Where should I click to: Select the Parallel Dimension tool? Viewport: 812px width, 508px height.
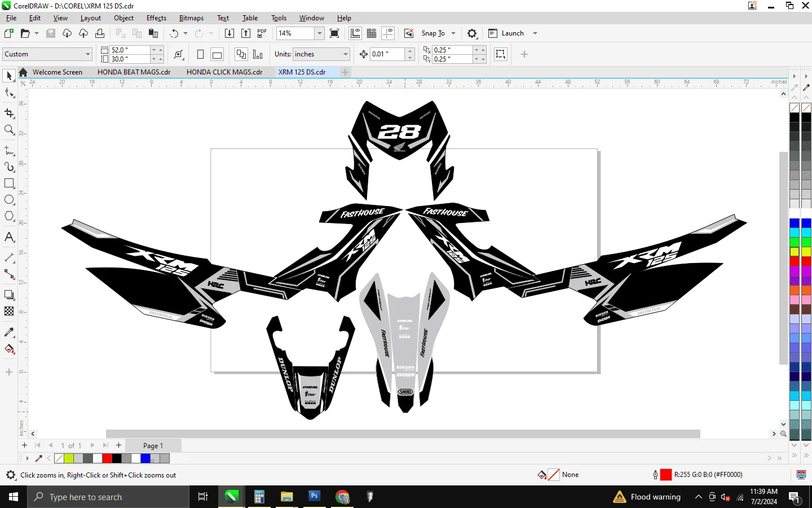pyautogui.click(x=9, y=258)
